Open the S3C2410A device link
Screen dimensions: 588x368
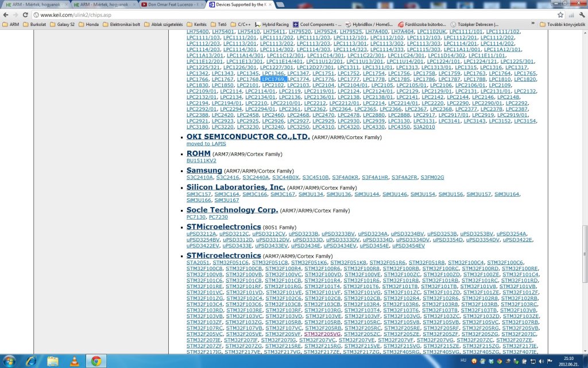pyautogui.click(x=199, y=177)
